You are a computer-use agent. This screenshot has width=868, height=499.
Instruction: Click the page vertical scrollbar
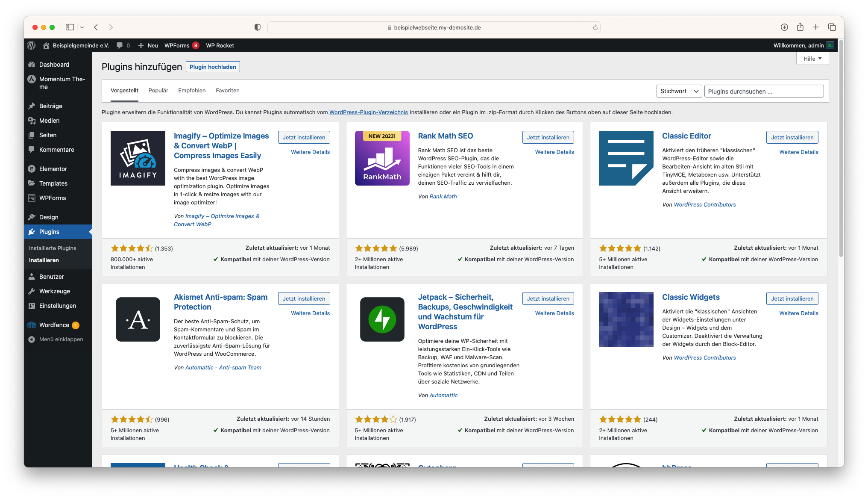pyautogui.click(x=841, y=149)
